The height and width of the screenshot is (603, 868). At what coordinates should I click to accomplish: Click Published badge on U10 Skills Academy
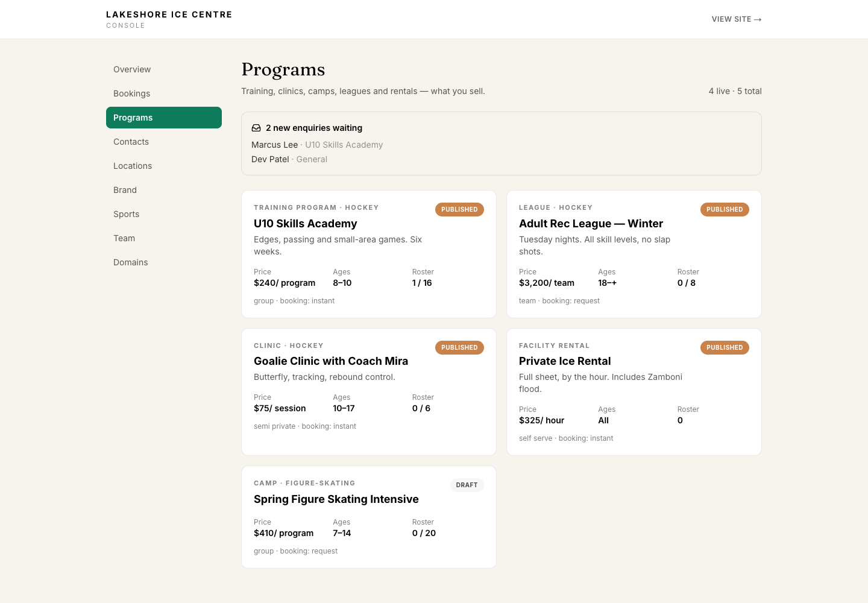click(459, 209)
